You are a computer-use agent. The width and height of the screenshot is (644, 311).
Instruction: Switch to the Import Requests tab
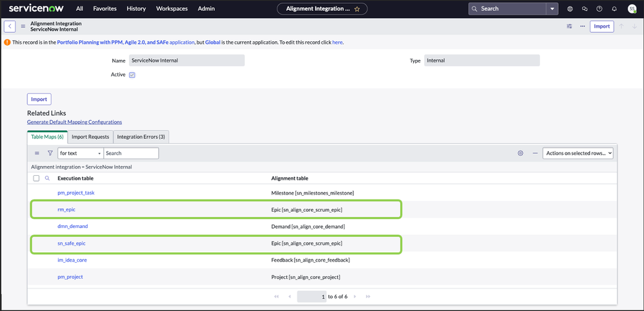(x=90, y=137)
